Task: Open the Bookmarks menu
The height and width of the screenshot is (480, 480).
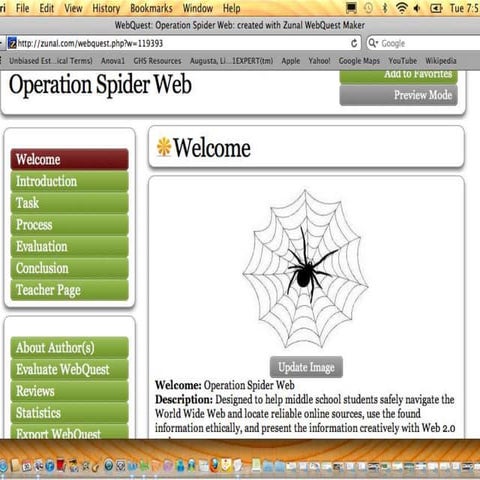Action: 151,8
